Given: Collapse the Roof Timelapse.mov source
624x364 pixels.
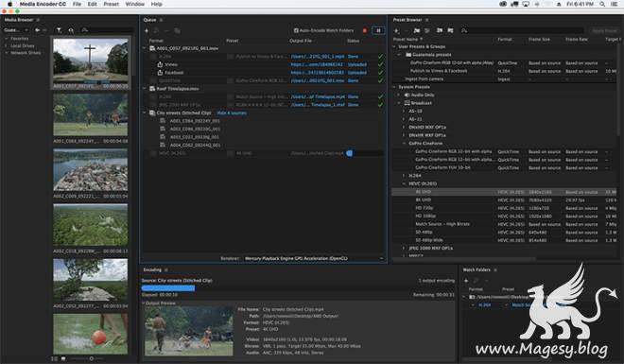Looking at the screenshot, I should click(x=145, y=89).
